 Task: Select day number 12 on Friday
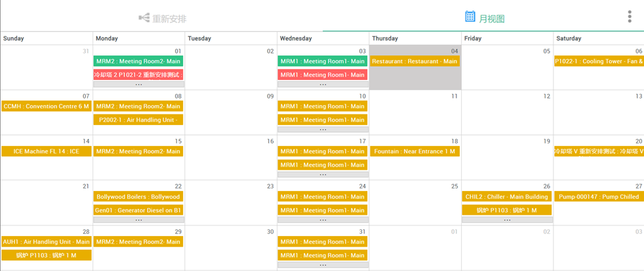[x=546, y=97]
